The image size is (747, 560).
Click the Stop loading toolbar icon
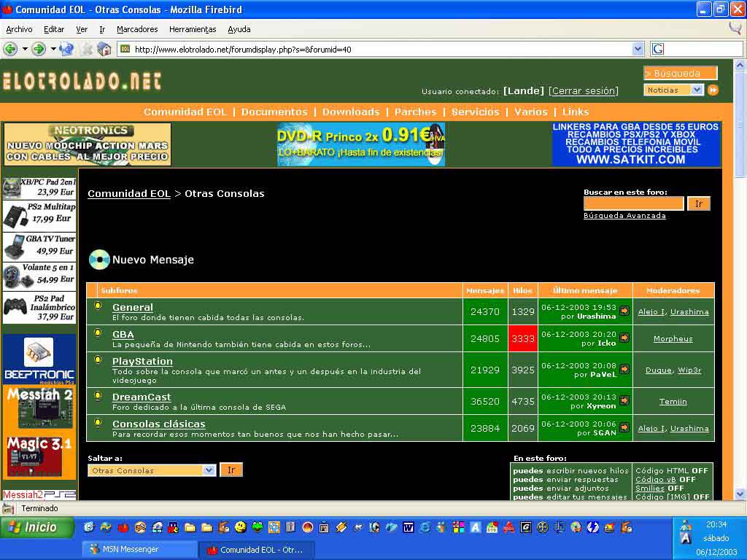[x=87, y=49]
